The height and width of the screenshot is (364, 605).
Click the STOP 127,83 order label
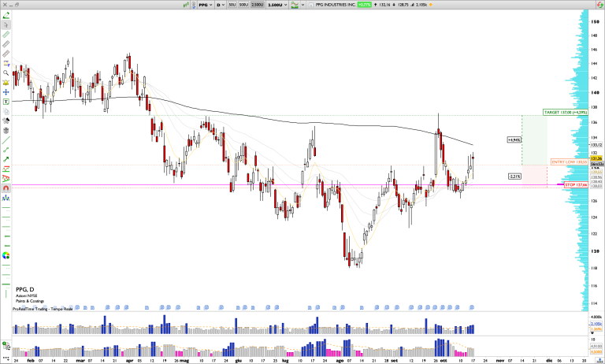pos(576,185)
